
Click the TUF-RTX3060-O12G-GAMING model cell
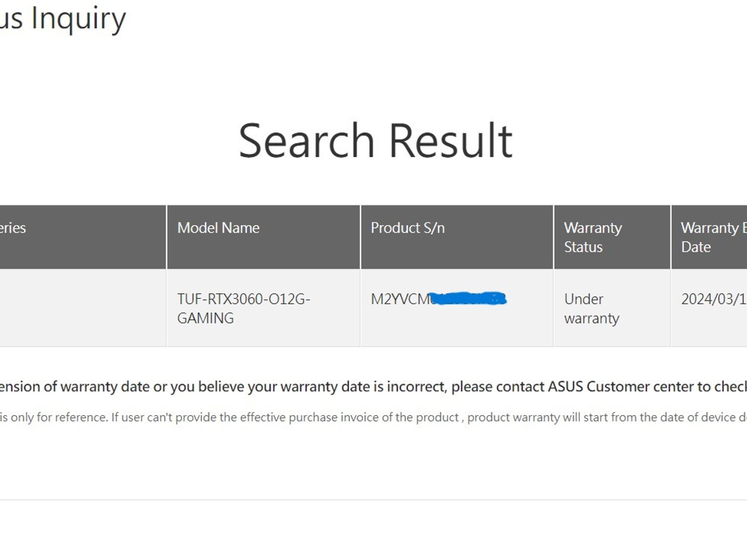pos(263,308)
